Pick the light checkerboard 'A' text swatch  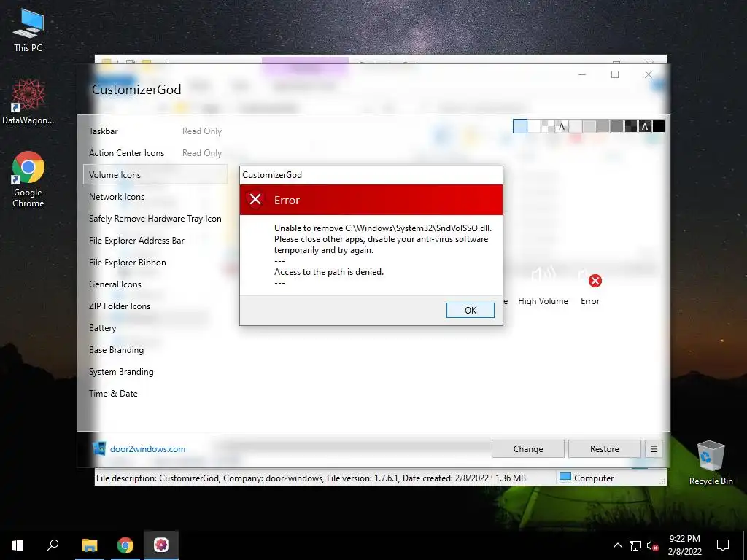pyautogui.click(x=562, y=126)
